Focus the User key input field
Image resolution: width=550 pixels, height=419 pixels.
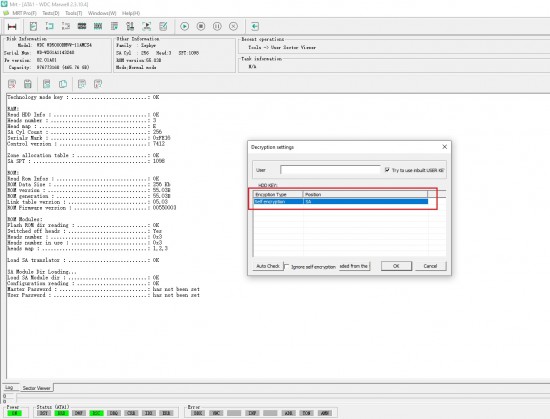tap(330, 170)
